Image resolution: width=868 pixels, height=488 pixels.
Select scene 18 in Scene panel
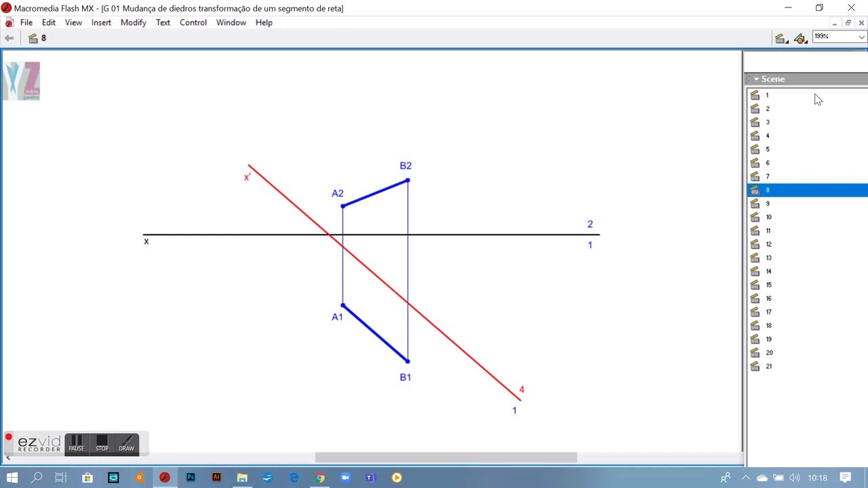(x=807, y=326)
